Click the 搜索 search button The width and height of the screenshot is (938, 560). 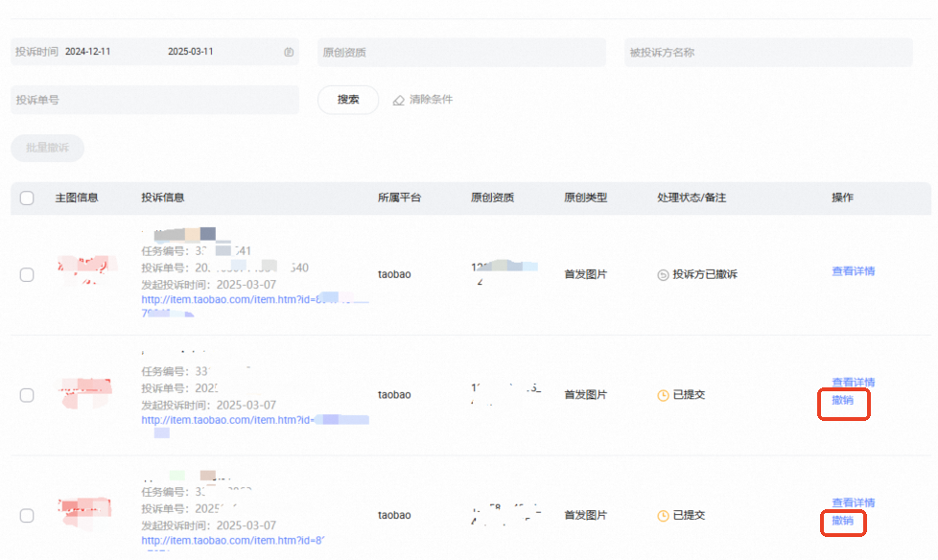click(348, 100)
